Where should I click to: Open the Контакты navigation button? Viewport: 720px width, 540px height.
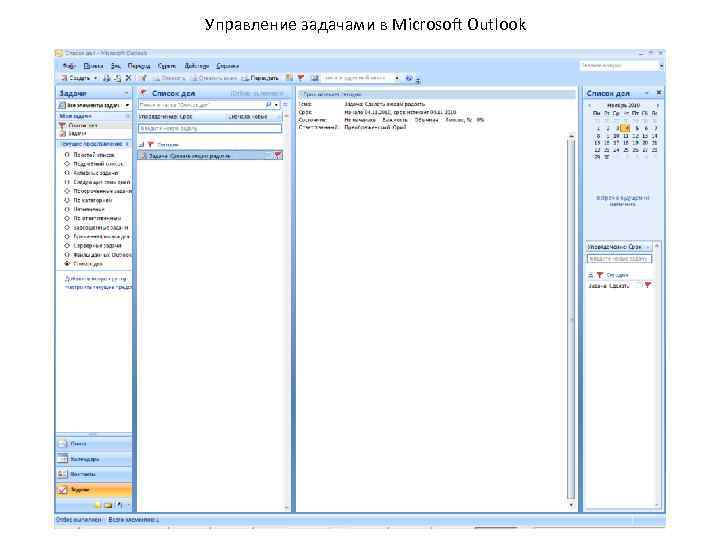(94, 474)
